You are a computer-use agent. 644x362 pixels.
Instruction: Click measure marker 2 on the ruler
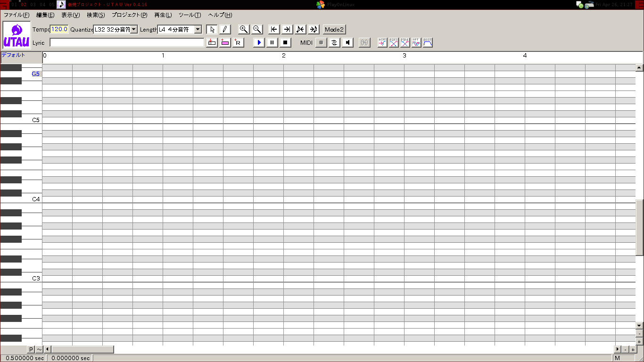click(x=284, y=56)
